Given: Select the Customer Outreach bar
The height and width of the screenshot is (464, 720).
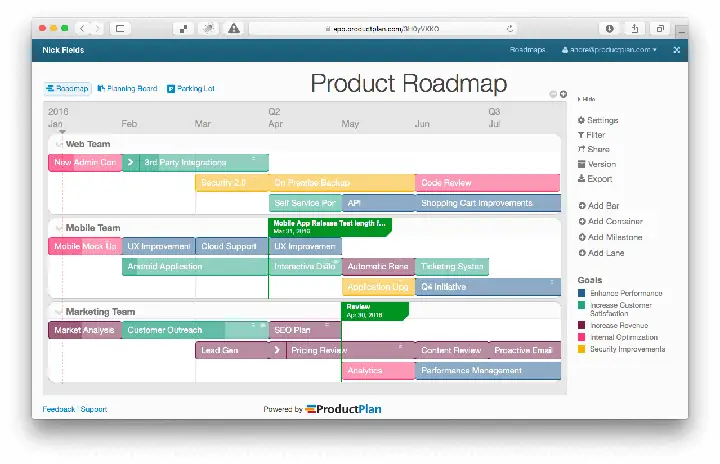Looking at the screenshot, I should [195, 330].
